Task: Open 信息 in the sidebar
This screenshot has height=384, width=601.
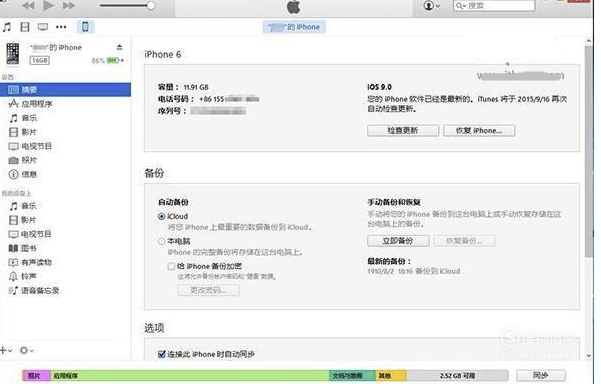Action: tap(23, 174)
